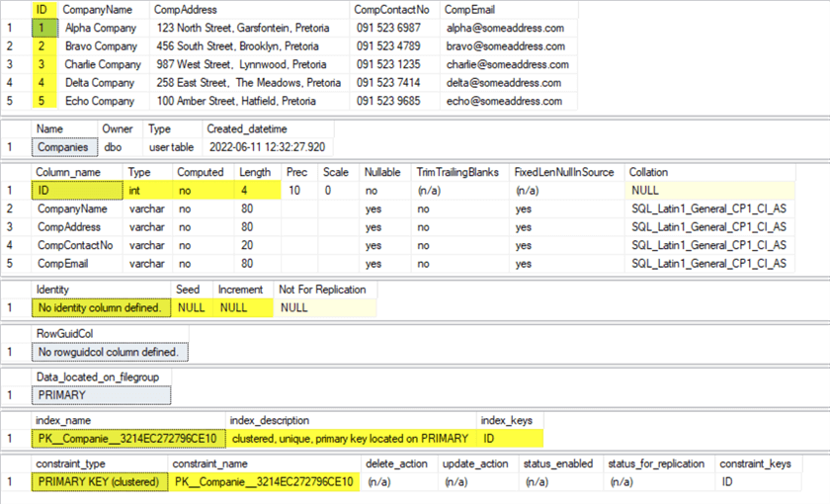Click the index description 'clustered, unique, primary key located on PRIMARY'

click(351, 439)
